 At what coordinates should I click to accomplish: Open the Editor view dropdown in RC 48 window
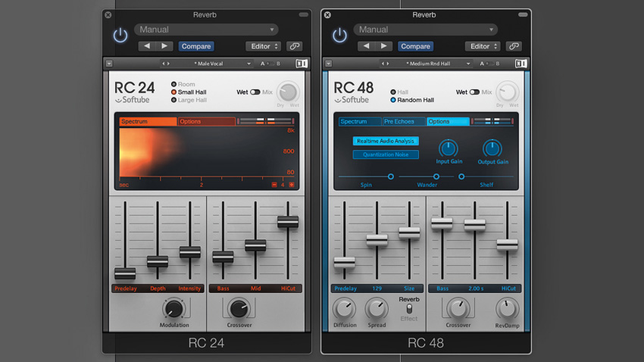pyautogui.click(x=483, y=46)
